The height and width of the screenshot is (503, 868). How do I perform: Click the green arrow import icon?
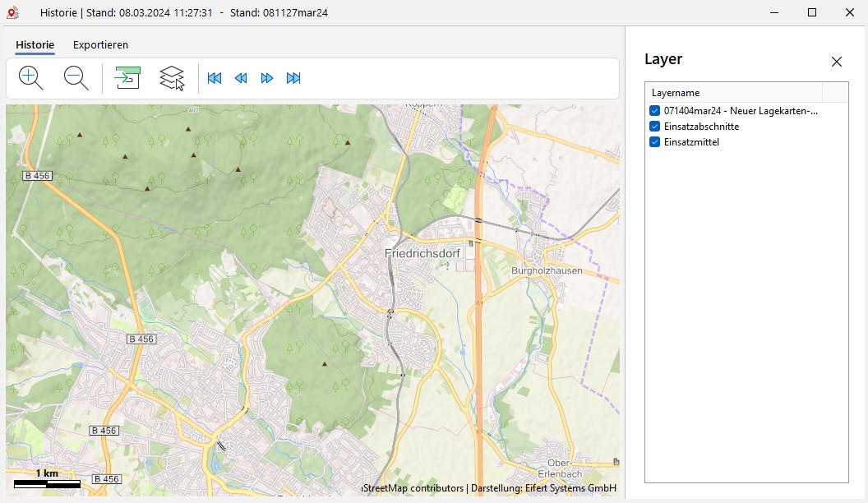(x=127, y=78)
